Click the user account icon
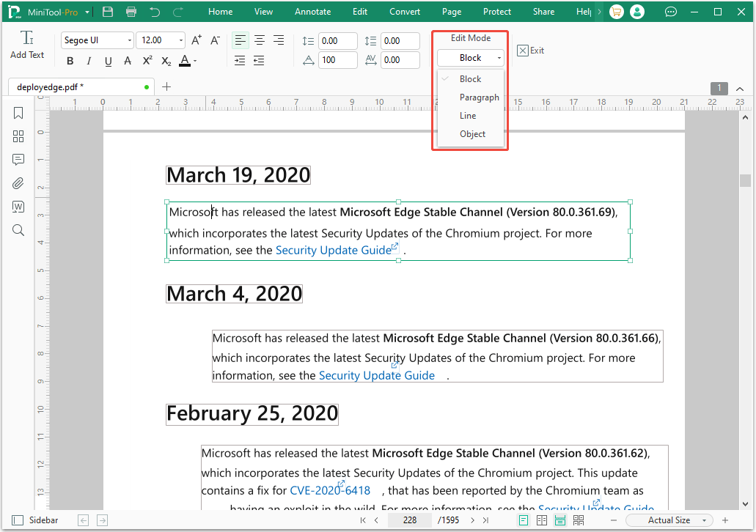 (x=637, y=12)
